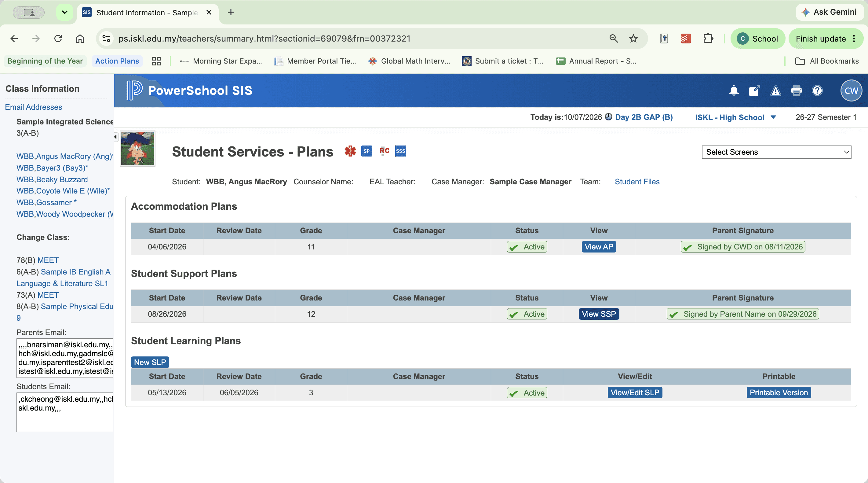868x483 pixels.
Task: Open the Action Plans bookmark
Action: pos(117,61)
